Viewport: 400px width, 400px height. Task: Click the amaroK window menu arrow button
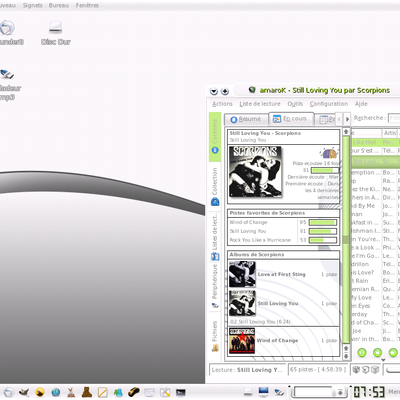(214, 91)
